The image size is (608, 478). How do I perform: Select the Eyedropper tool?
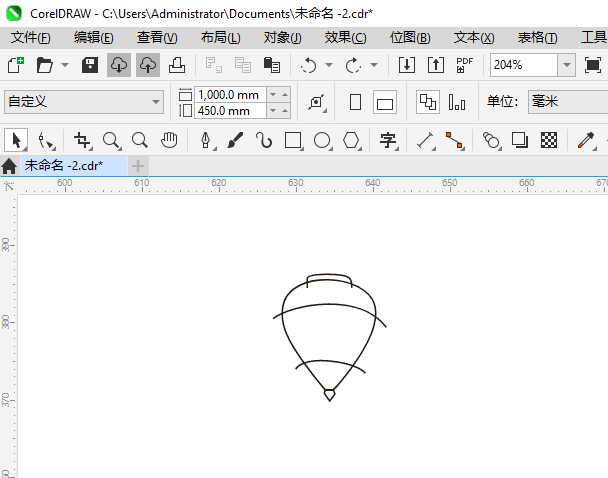pos(586,140)
